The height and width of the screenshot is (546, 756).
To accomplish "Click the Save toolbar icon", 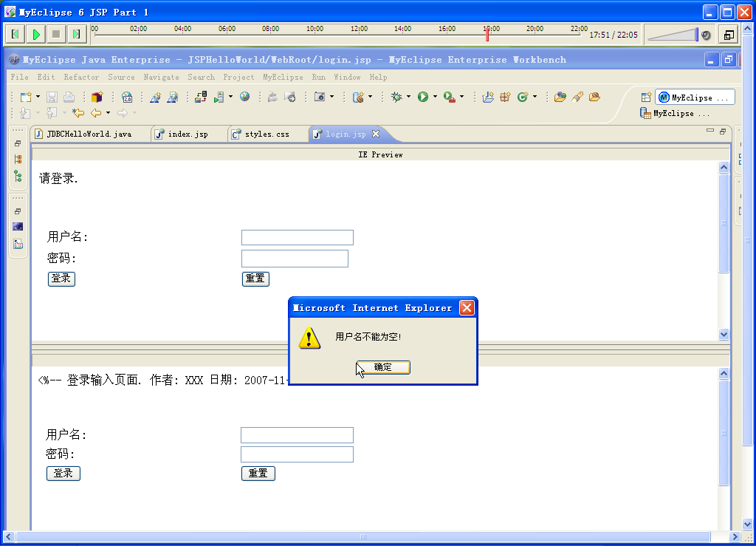I will (x=52, y=97).
